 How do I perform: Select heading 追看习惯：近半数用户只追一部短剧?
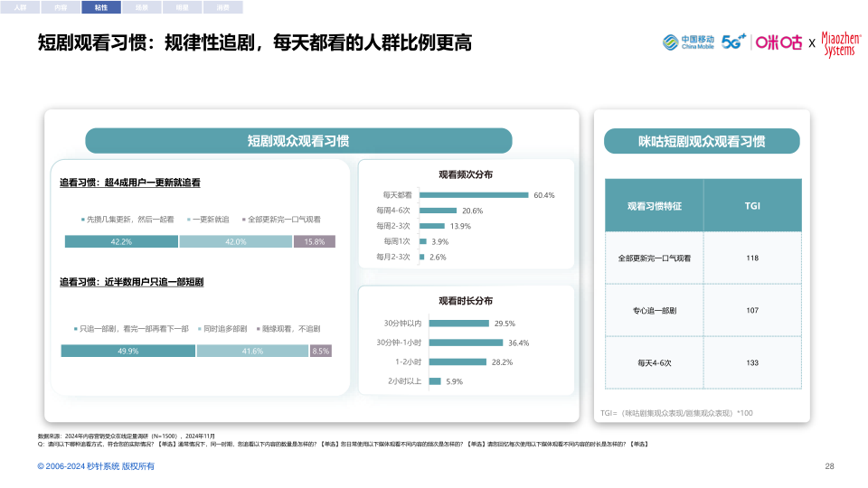coord(132,282)
